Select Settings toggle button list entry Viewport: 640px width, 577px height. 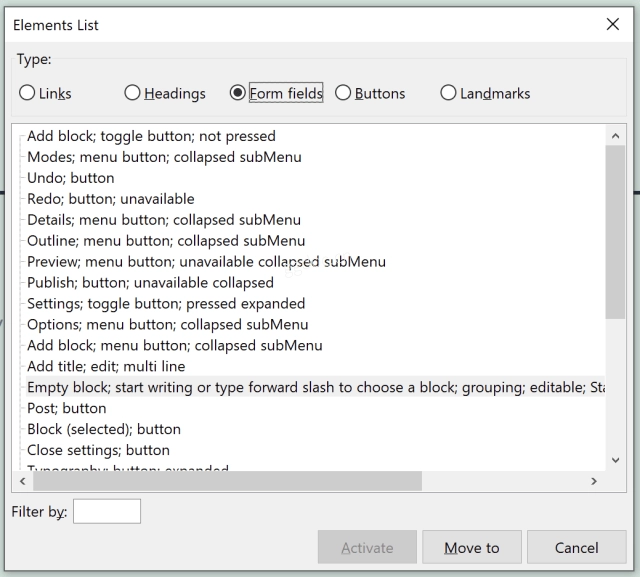166,304
